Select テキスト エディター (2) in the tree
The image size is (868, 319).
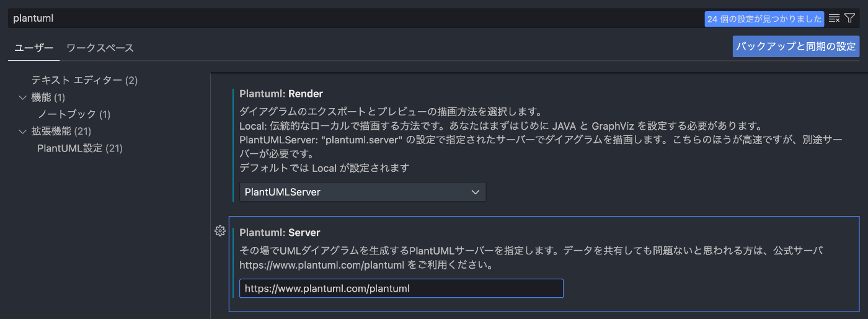(84, 80)
